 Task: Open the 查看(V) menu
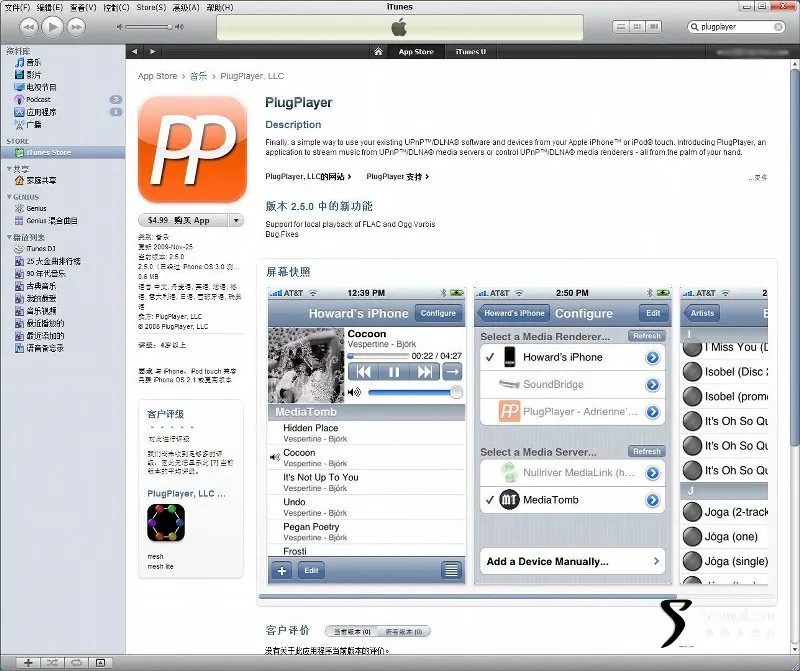coord(83,7)
